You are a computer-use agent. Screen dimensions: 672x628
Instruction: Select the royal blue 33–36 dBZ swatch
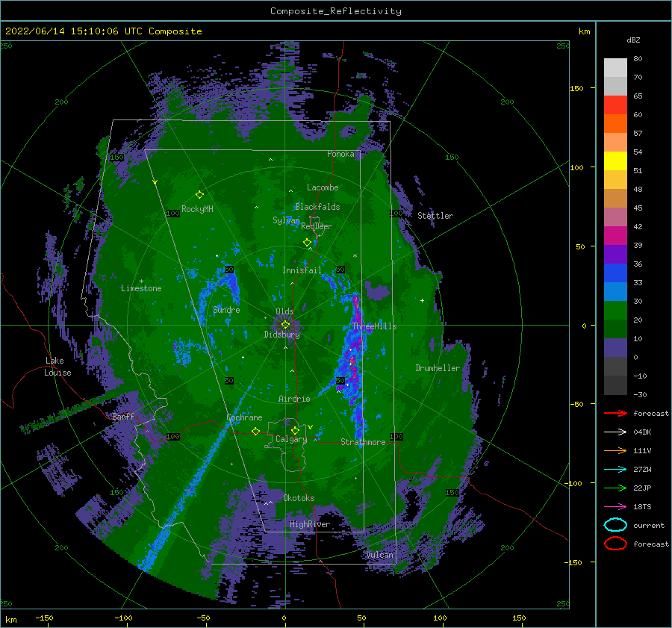pyautogui.click(x=615, y=273)
